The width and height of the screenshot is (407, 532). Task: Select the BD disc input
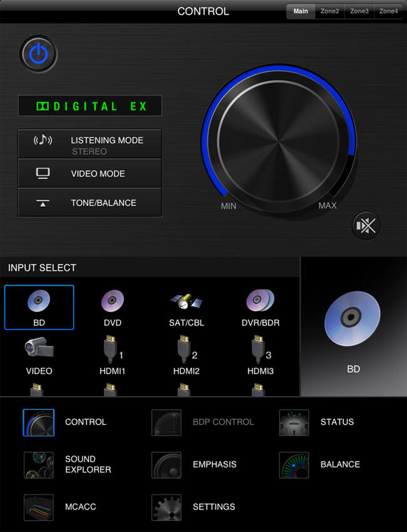(39, 308)
